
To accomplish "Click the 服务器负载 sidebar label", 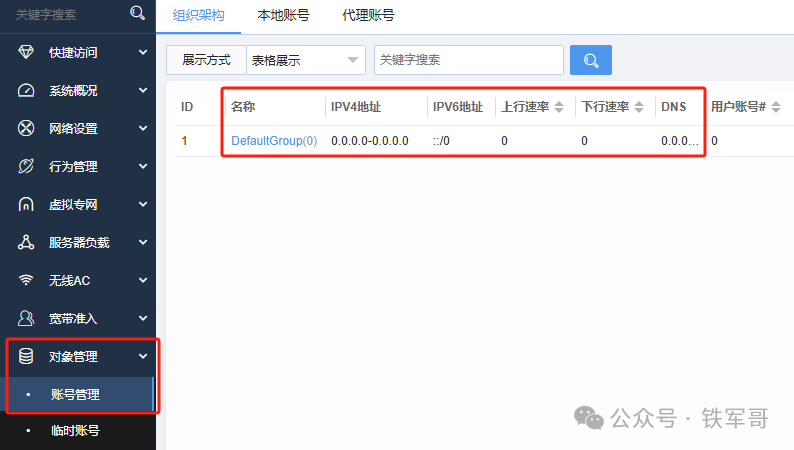I will (79, 242).
